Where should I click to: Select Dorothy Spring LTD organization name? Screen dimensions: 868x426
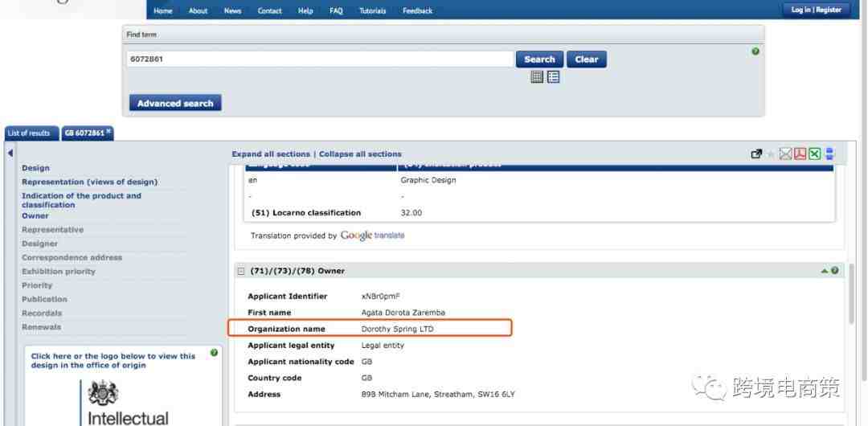click(x=397, y=329)
